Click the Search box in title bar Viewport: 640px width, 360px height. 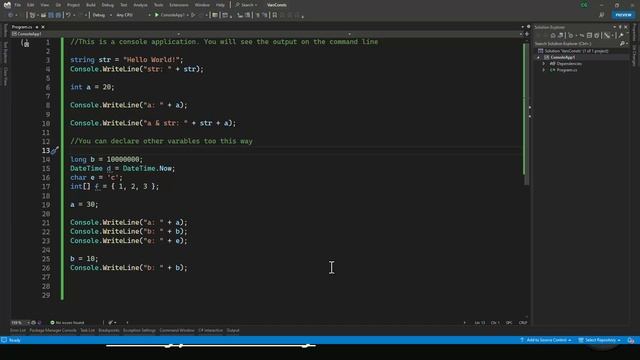[x=247, y=5]
